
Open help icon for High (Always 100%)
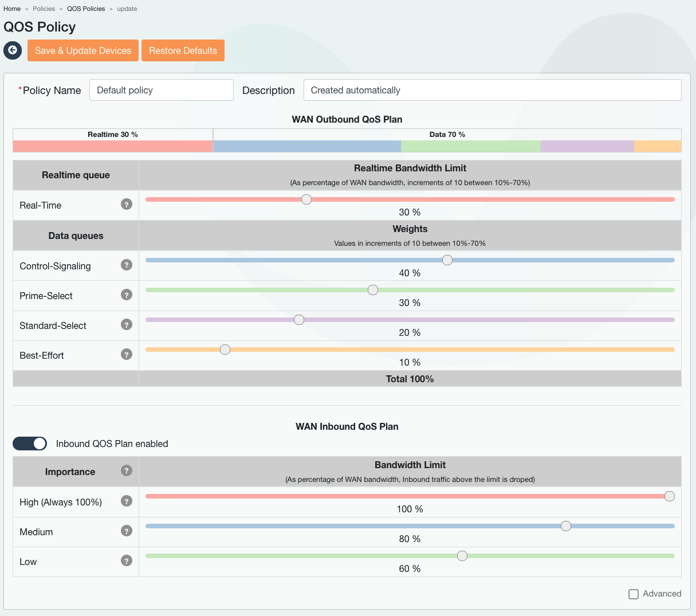127,501
